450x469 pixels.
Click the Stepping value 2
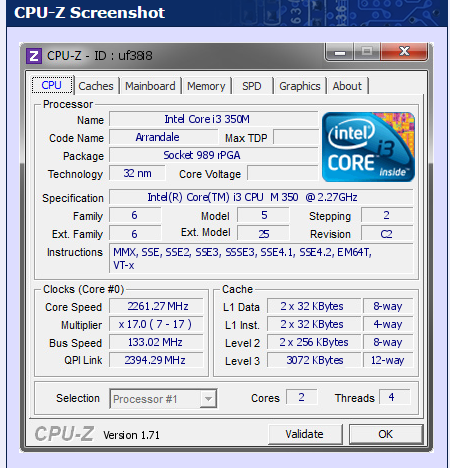(387, 215)
